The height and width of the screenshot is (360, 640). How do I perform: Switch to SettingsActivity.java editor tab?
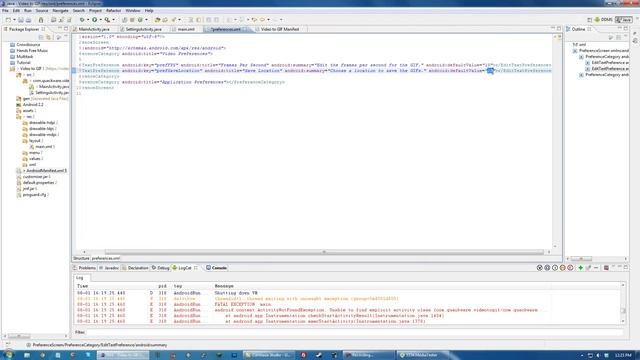[x=143, y=29]
